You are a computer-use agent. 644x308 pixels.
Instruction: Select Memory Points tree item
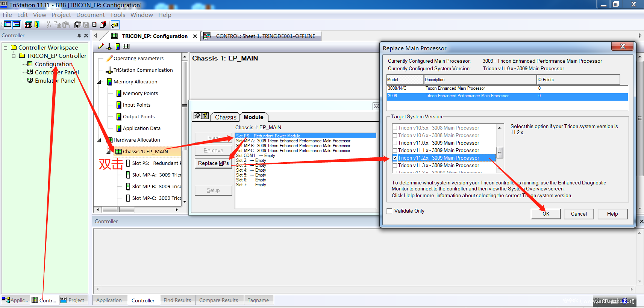click(140, 93)
